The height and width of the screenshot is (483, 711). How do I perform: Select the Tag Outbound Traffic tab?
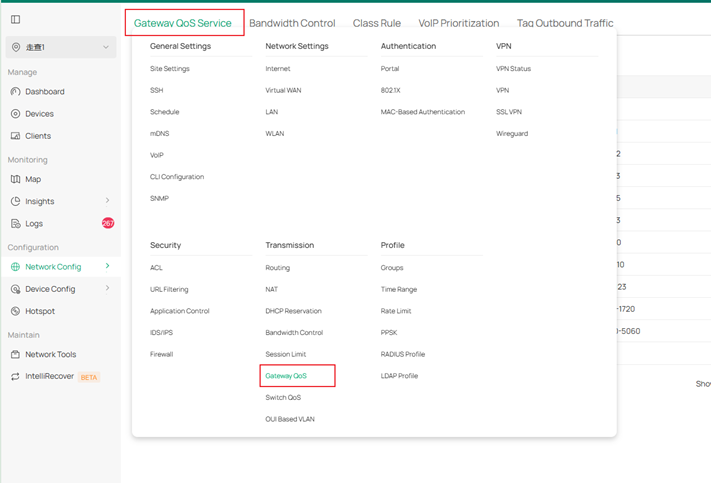click(x=565, y=23)
